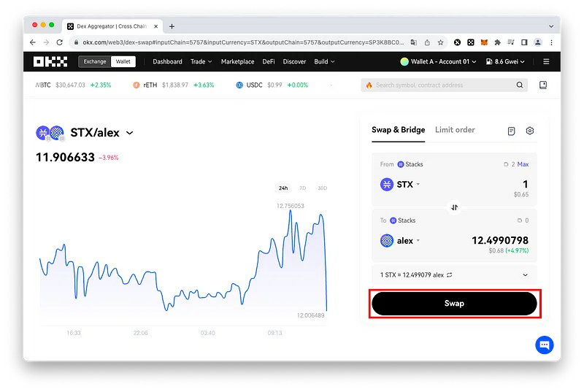Click the USDC ticker entry
This screenshot has height=392, width=584.
pos(272,85)
